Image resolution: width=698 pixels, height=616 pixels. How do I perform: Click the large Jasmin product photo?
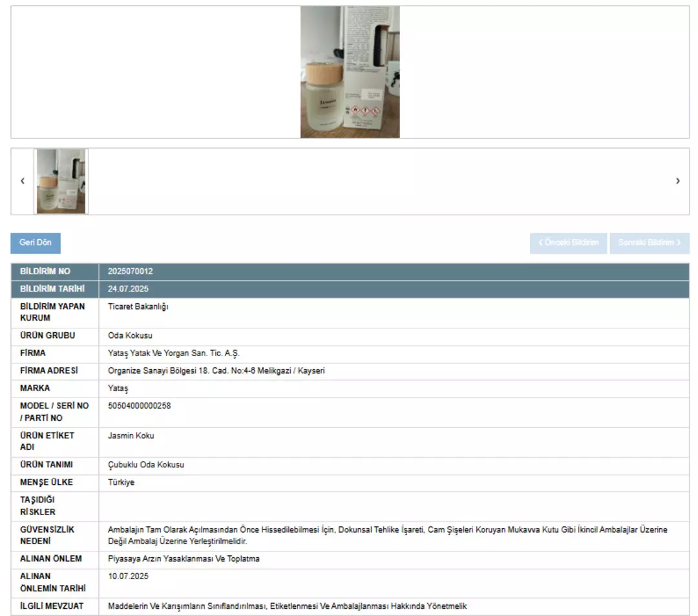(350, 72)
